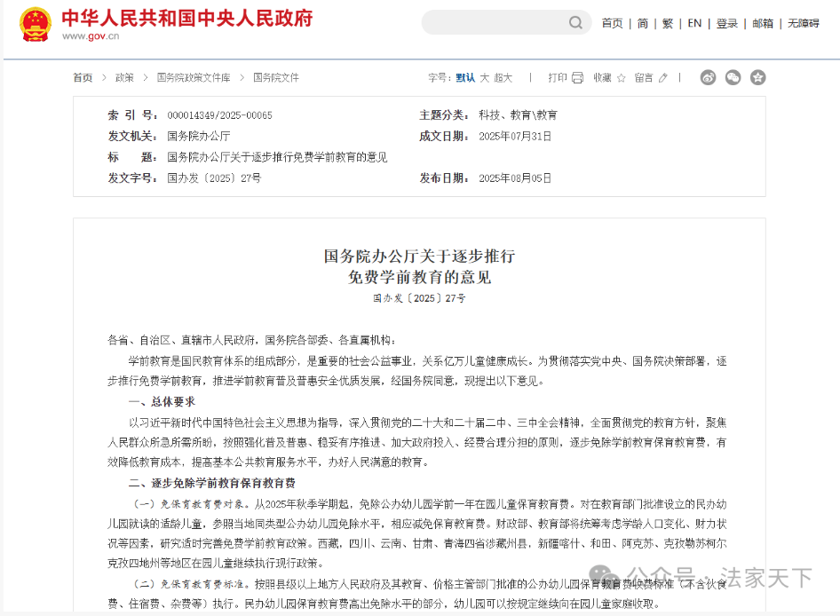The image size is (840, 616).
Task: Click the pencil icon next to 留言
Action: 662,78
